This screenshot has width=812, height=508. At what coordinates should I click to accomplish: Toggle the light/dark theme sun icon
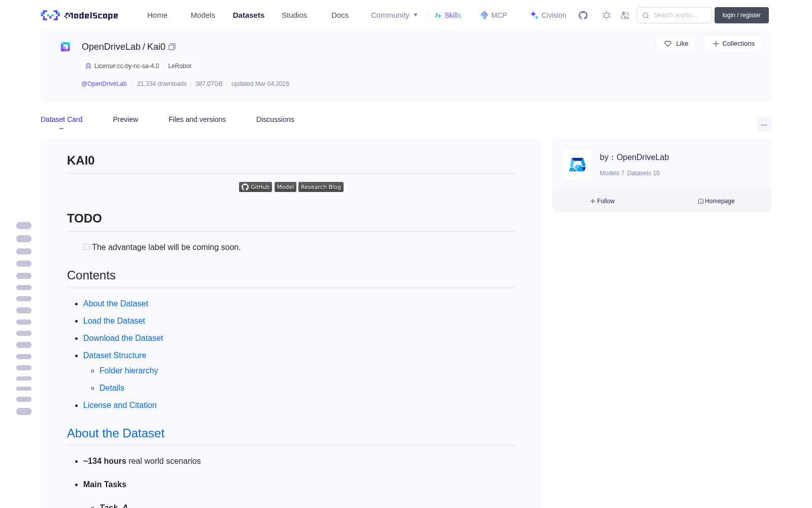tap(606, 15)
